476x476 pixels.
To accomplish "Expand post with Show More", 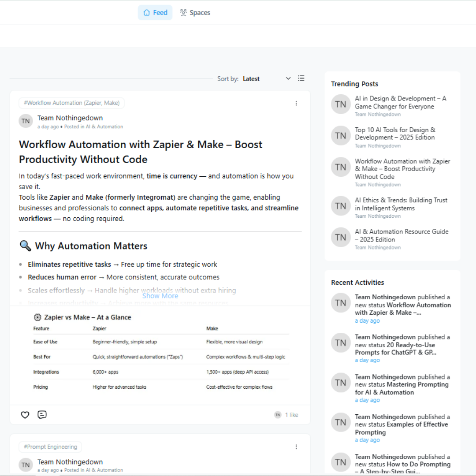I will tap(160, 296).
